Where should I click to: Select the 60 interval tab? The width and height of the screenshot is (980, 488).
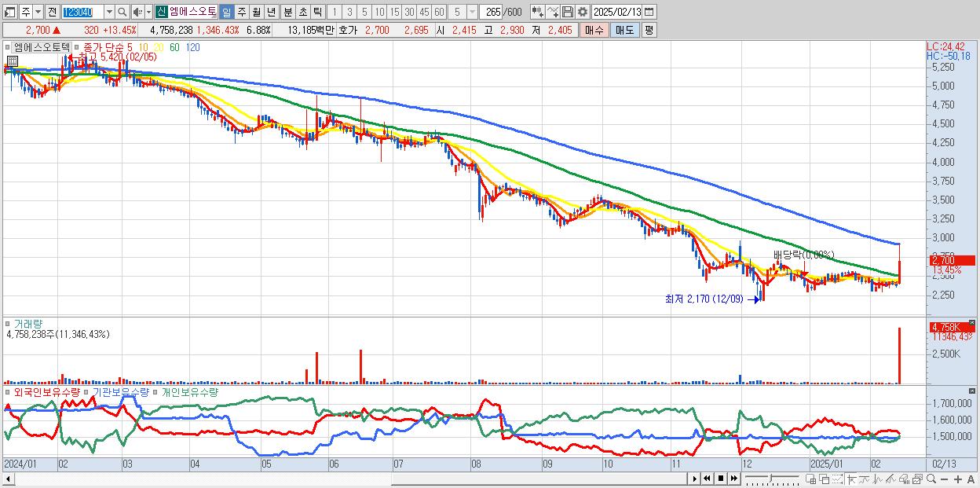pos(439,12)
